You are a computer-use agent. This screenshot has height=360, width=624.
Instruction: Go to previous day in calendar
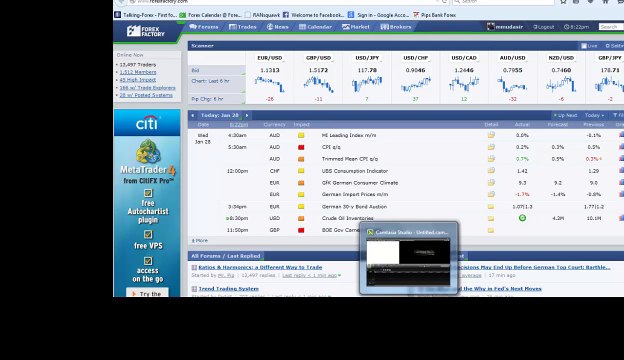click(x=193, y=115)
